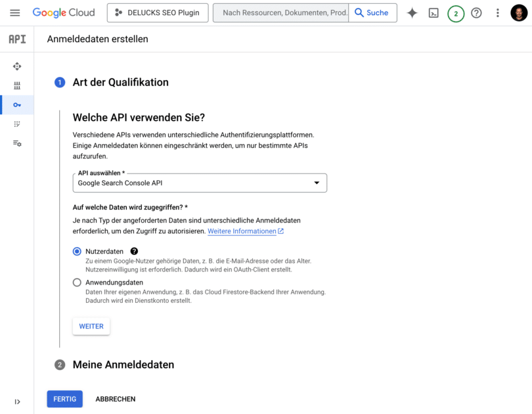
Task: Open the hamburger navigation menu
Action: pos(15,13)
